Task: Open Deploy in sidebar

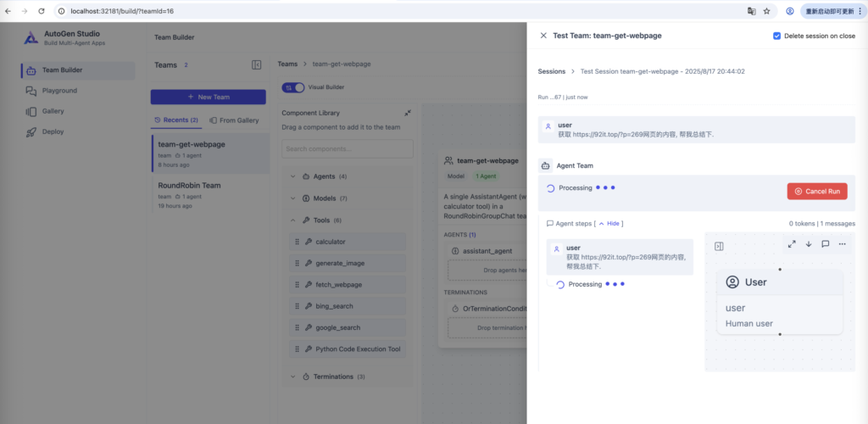Action: click(53, 131)
